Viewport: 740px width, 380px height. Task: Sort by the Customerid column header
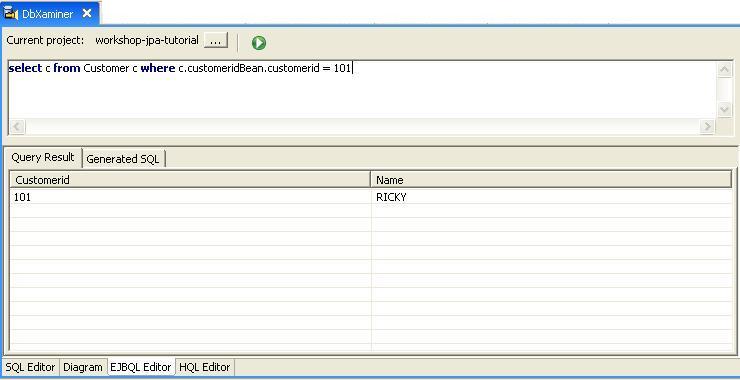coord(190,180)
